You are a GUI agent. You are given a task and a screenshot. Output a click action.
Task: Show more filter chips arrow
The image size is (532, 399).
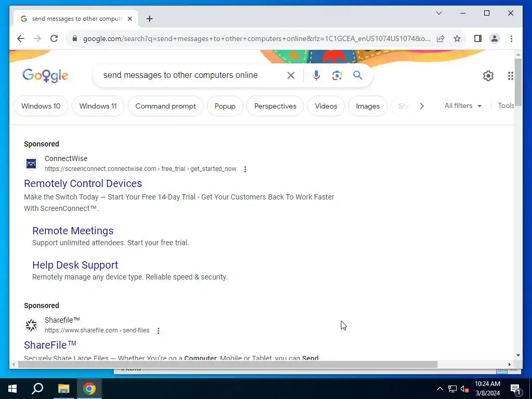coord(422,106)
